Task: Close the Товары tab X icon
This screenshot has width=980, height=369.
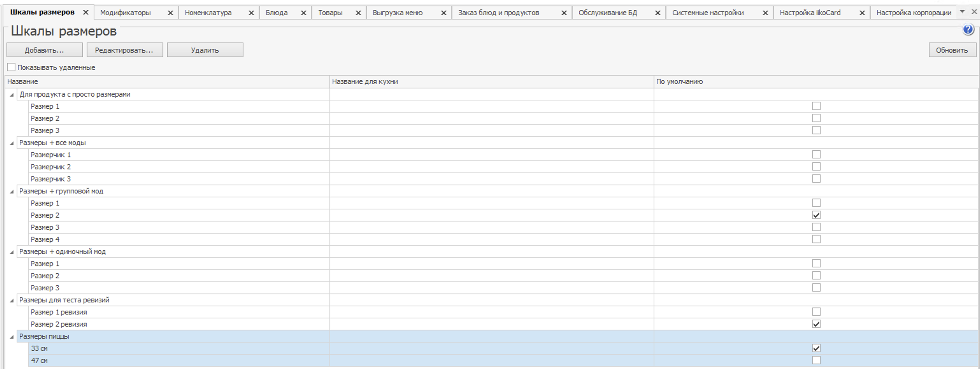Action: click(358, 13)
